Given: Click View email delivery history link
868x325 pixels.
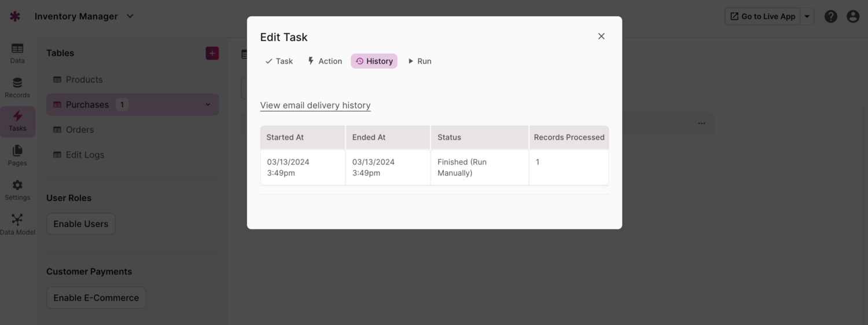Looking at the screenshot, I should (315, 105).
